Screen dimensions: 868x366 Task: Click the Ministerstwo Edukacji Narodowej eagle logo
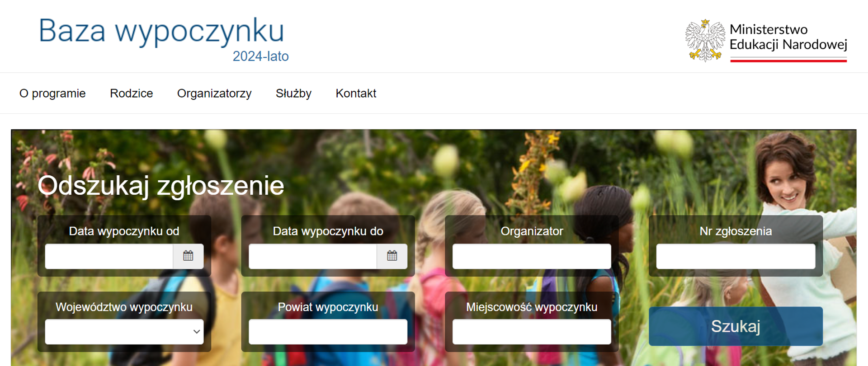(x=705, y=40)
